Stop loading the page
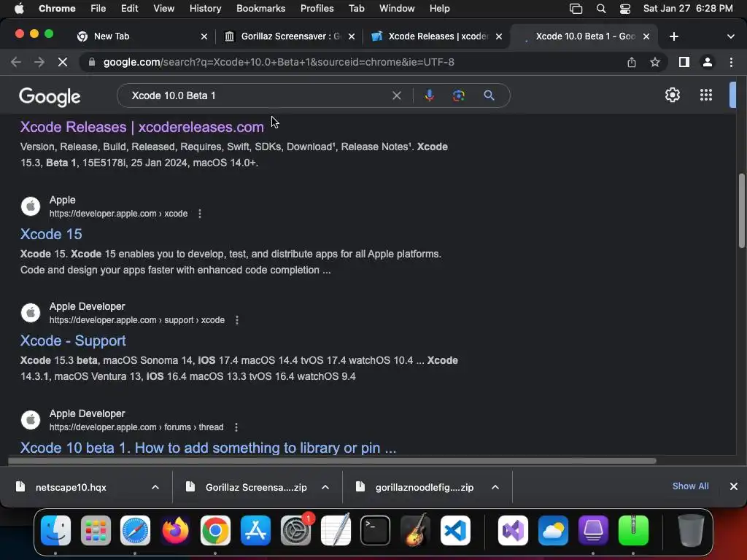 tap(63, 62)
